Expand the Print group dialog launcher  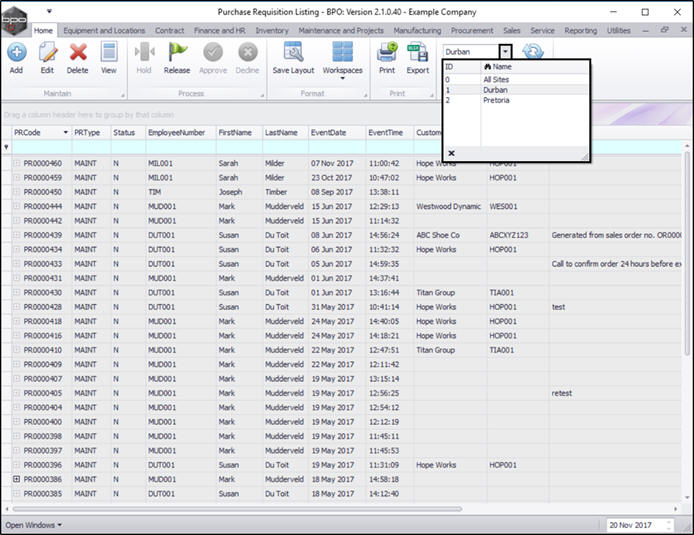tap(432, 95)
